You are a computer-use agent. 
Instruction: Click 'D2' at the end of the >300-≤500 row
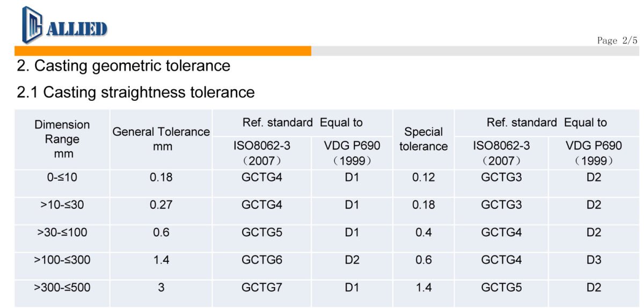[594, 288]
